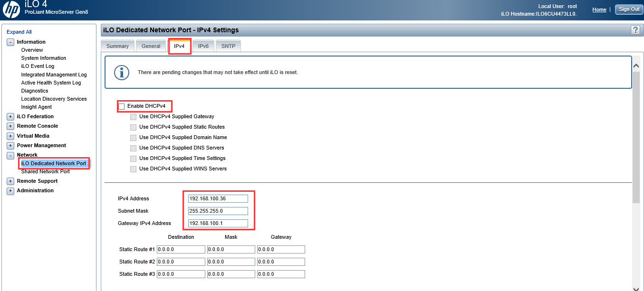Collapse the Information tree section
This screenshot has width=644, height=291.
pos(10,42)
